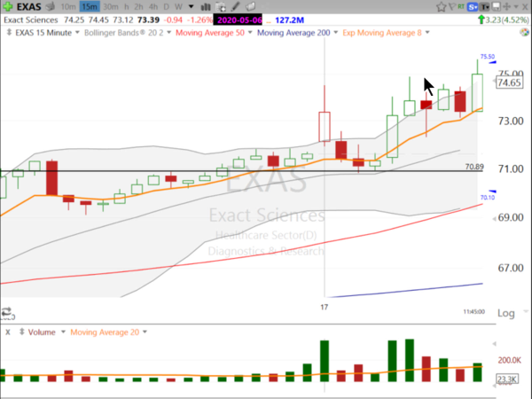Click the save layout floppy icon
532x399 pixels.
click(x=496, y=6)
